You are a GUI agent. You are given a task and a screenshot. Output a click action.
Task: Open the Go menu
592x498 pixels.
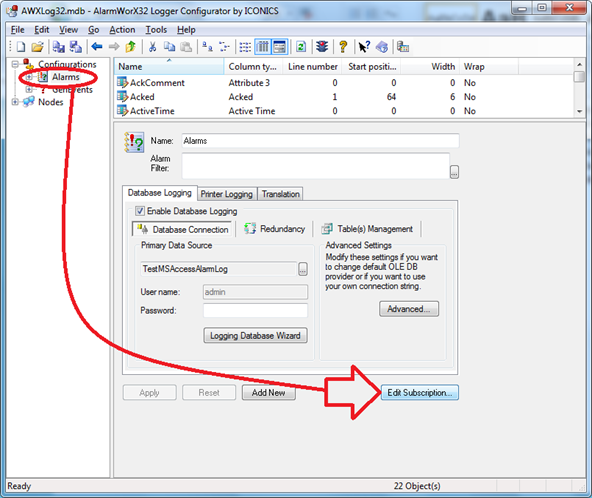94,30
